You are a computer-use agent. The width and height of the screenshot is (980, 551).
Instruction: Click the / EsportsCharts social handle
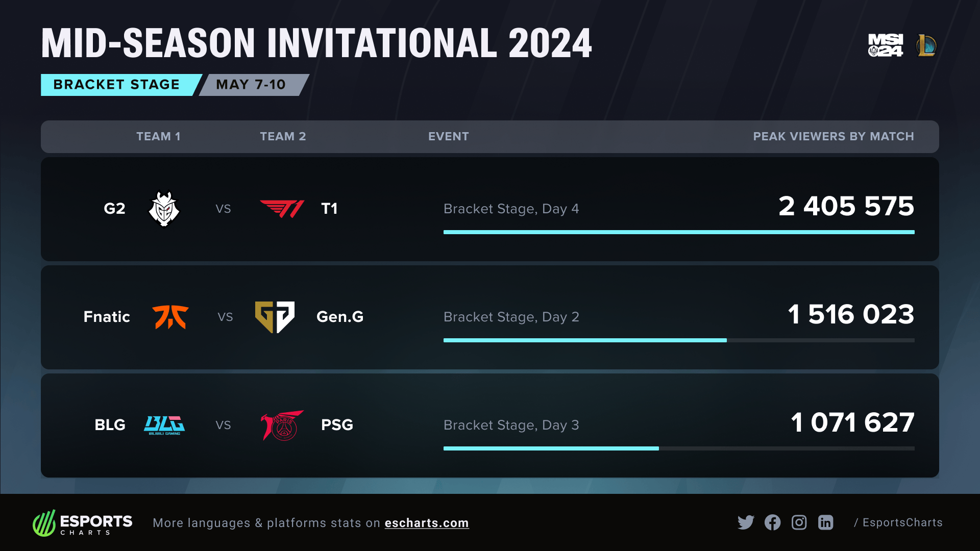click(898, 522)
